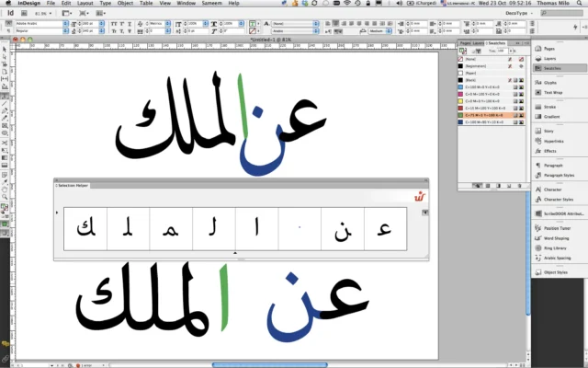Toggle the Swatches dock button
The height and width of the screenshot is (368, 588).
click(560, 68)
